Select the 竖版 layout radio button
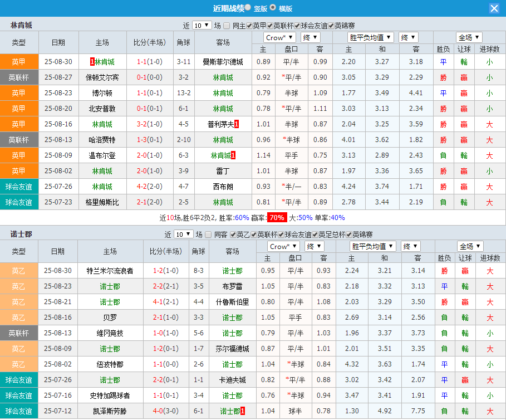The image size is (506, 420). (249, 8)
